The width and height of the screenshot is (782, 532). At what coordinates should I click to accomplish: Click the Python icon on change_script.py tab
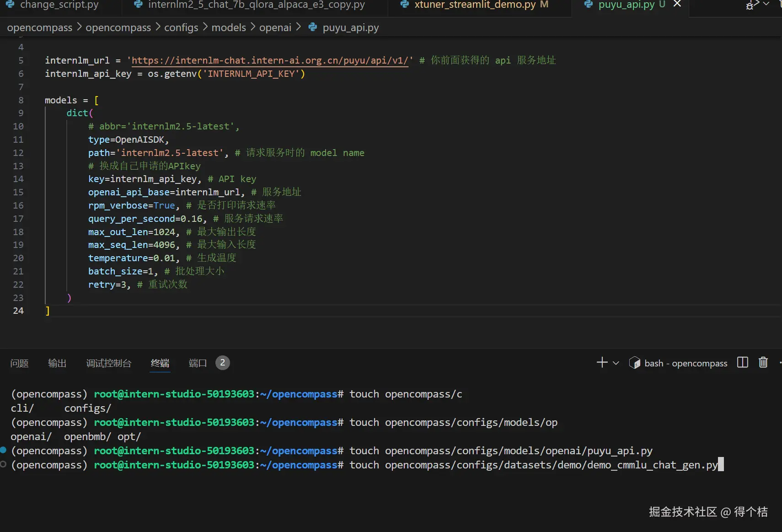coord(10,5)
